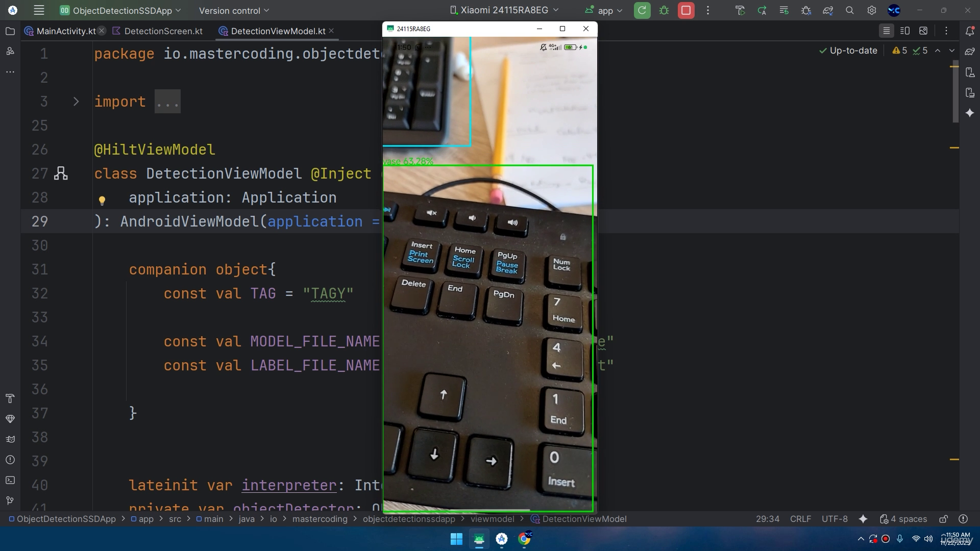Open Gemini sparkle icon in right sidebar
The height and width of the screenshot is (551, 980).
[x=970, y=113]
